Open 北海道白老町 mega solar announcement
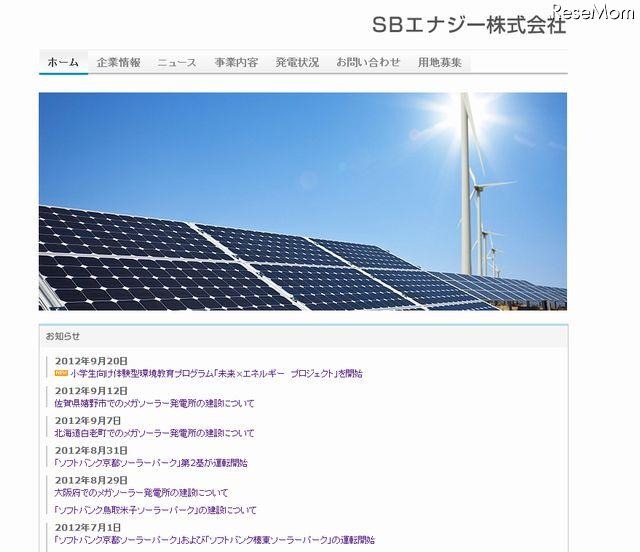This screenshot has height=552, width=640. (x=154, y=433)
